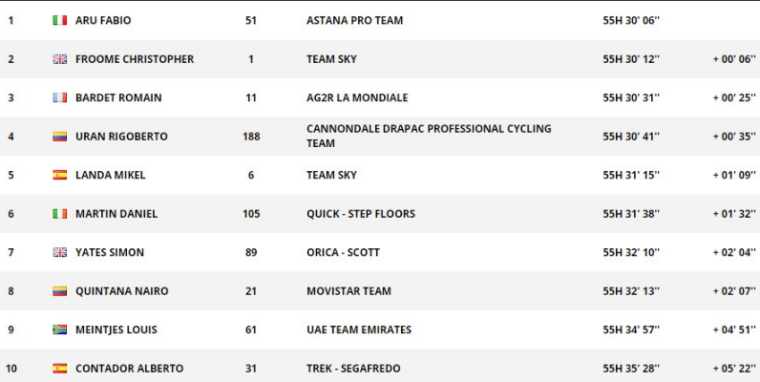Click Contador's gap of + 05' 22''
This screenshot has width=760, height=382.
[x=734, y=368]
